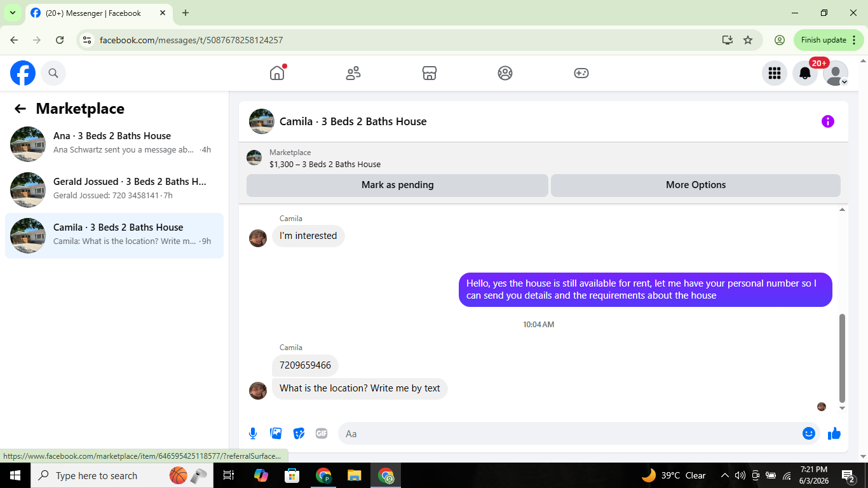Launch Microsoft Store from the taskbar
Viewport: 868px width, 488px height.
[292, 475]
